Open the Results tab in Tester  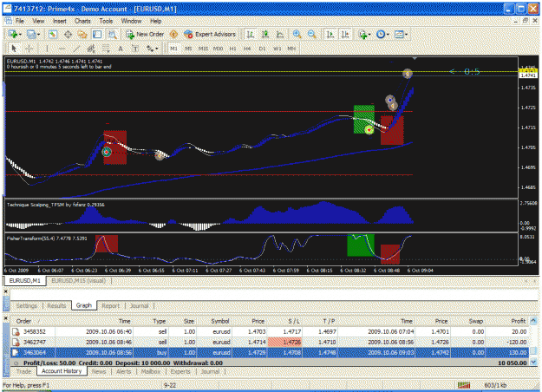pyautogui.click(x=56, y=306)
